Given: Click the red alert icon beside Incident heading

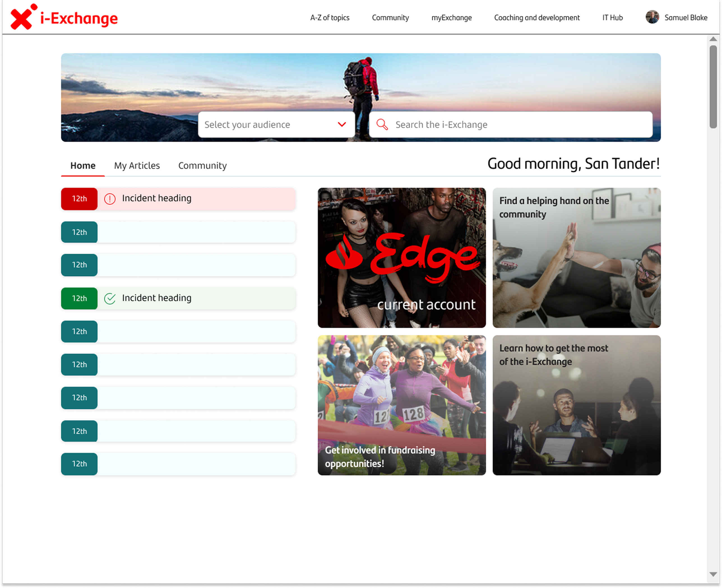Looking at the screenshot, I should coord(110,199).
